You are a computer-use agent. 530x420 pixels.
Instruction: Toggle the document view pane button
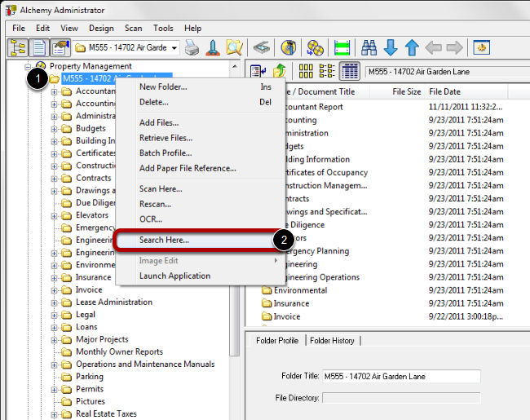[39, 47]
